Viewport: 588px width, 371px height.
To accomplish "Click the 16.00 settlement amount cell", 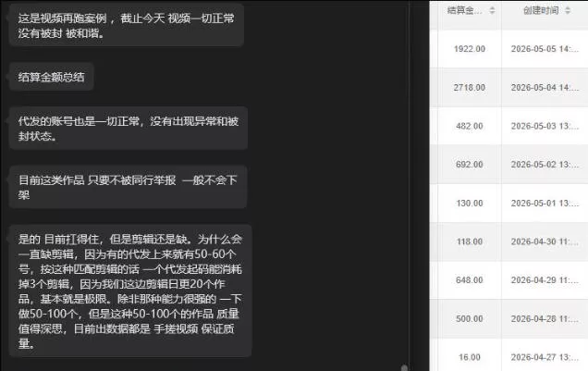I will [x=470, y=357].
